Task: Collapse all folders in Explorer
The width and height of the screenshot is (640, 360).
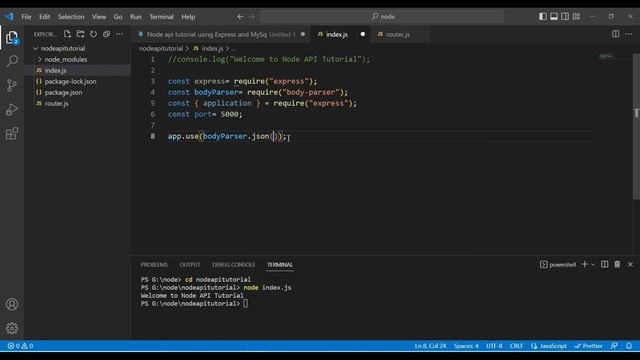Action: 107,34
